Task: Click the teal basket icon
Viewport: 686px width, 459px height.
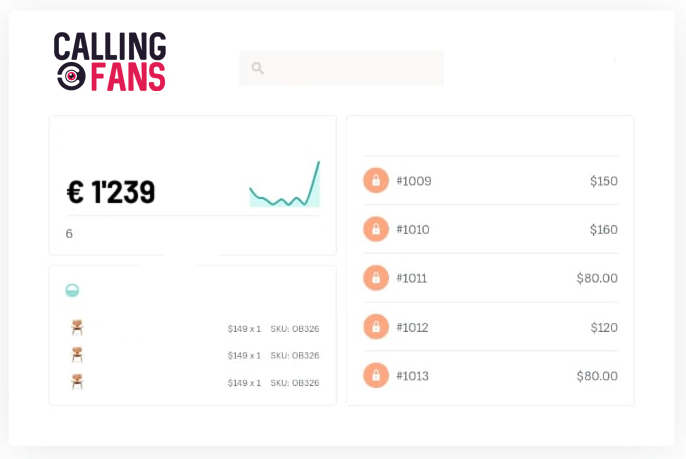Action: pos(72,290)
